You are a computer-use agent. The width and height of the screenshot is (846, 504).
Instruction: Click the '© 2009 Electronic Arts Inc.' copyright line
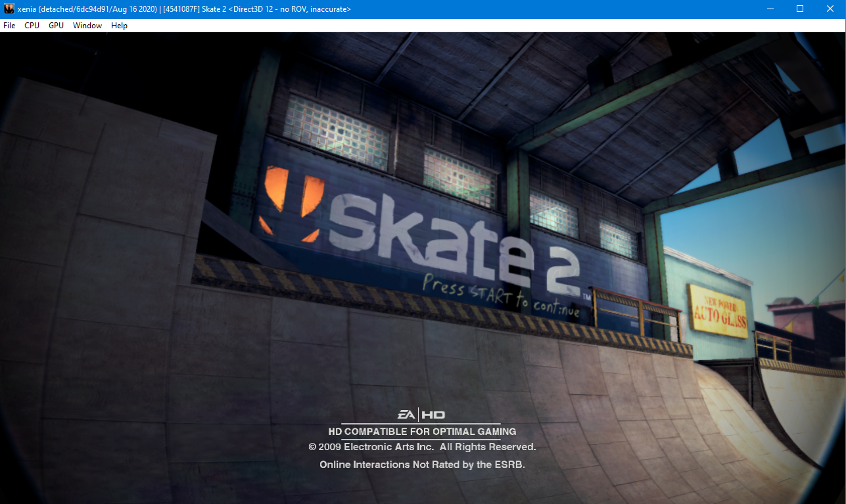pos(422,447)
